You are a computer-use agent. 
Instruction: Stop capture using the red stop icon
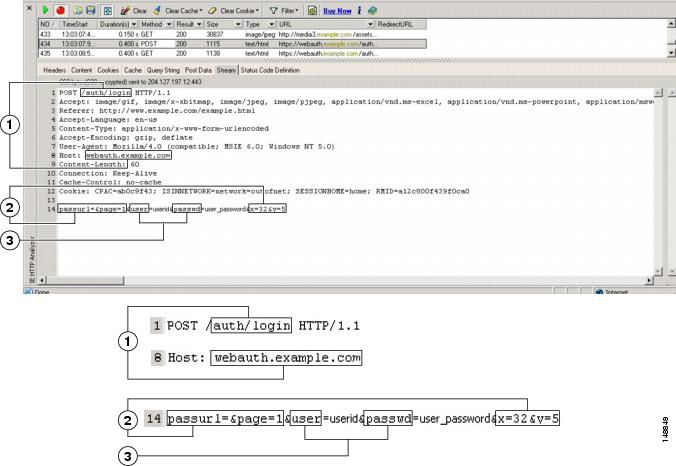click(x=60, y=10)
